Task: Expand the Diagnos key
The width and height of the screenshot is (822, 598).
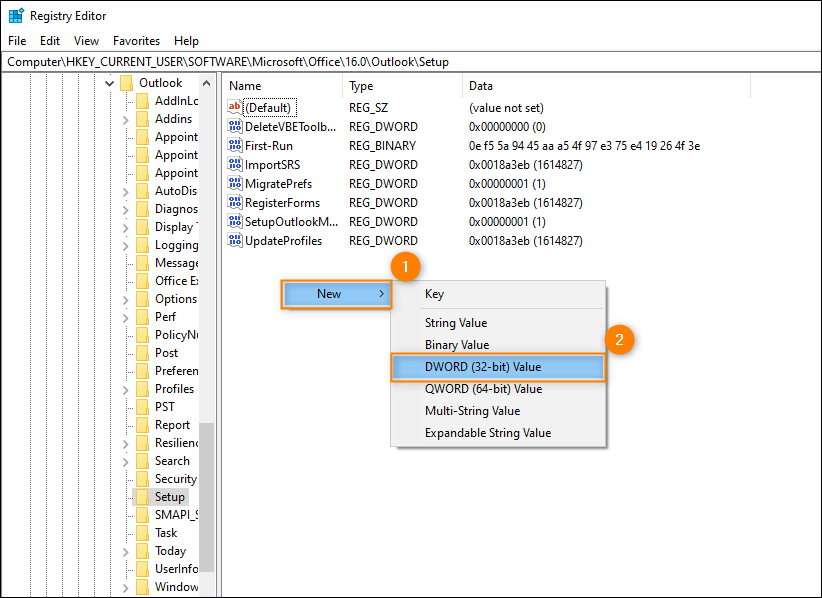Action: [125, 210]
